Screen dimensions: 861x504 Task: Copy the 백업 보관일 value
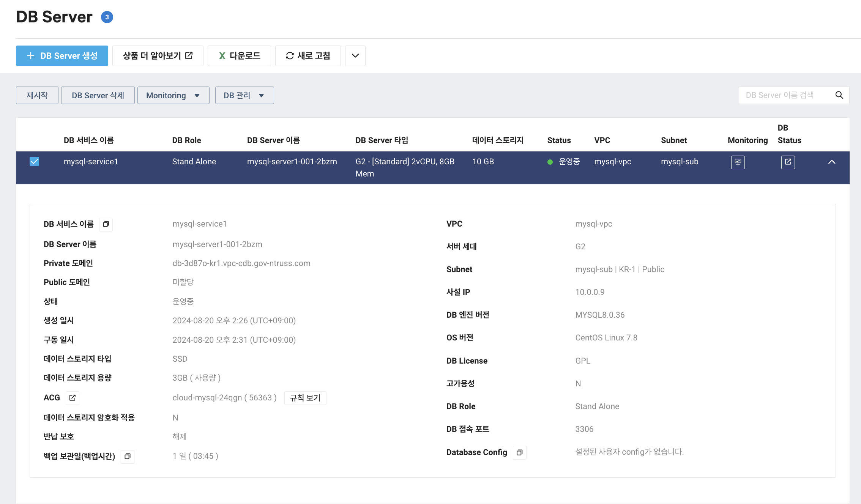(x=128, y=457)
